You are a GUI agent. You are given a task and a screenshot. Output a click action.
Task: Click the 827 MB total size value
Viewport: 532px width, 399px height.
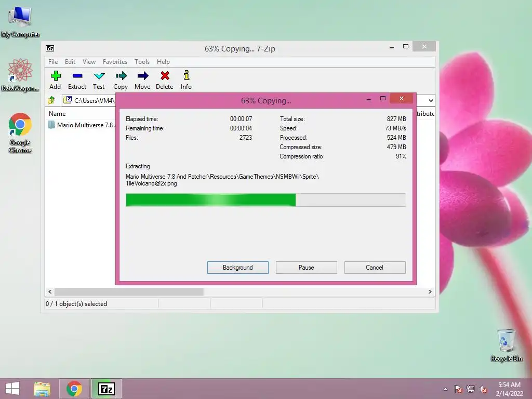pos(396,119)
